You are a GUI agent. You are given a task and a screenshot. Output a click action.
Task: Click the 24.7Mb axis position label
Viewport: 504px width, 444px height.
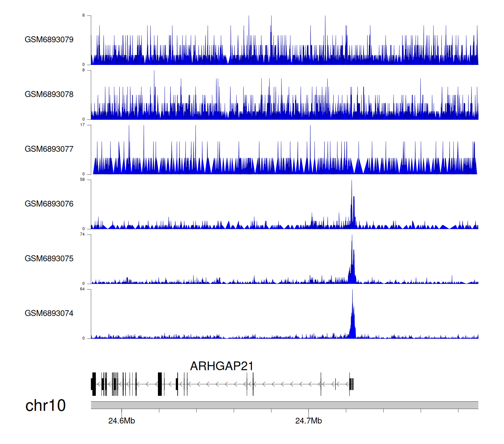click(308, 421)
